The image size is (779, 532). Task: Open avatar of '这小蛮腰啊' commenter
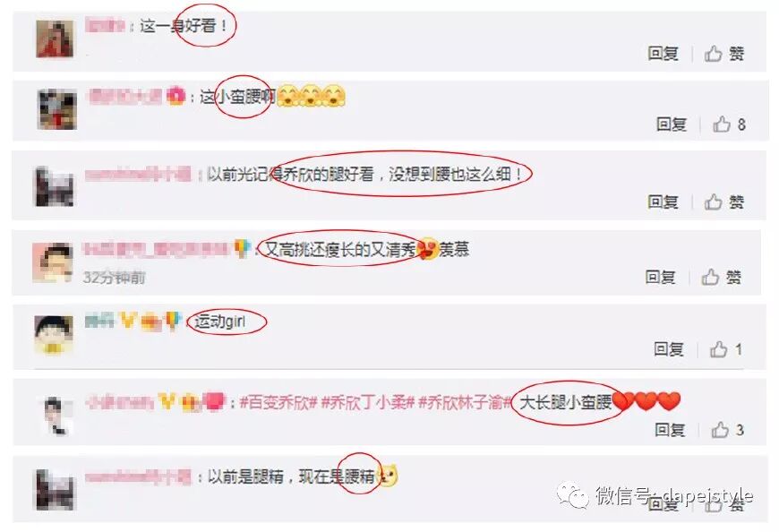point(57,109)
